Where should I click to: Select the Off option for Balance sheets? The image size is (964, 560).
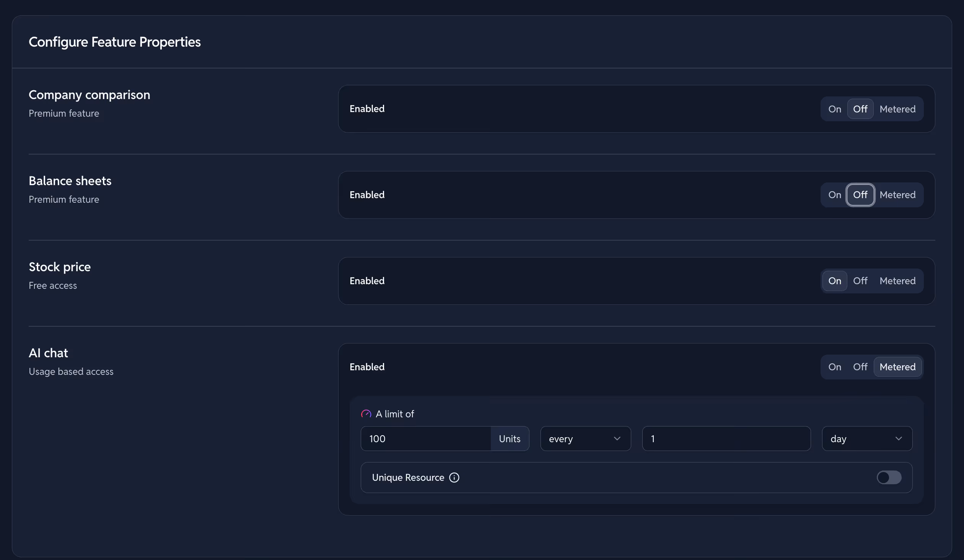(x=860, y=195)
